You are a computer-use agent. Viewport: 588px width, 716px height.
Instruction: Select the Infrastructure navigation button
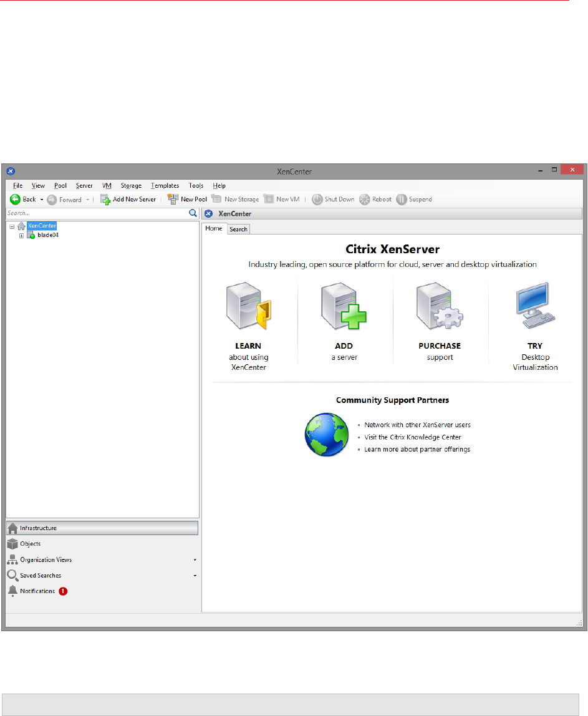[102, 528]
